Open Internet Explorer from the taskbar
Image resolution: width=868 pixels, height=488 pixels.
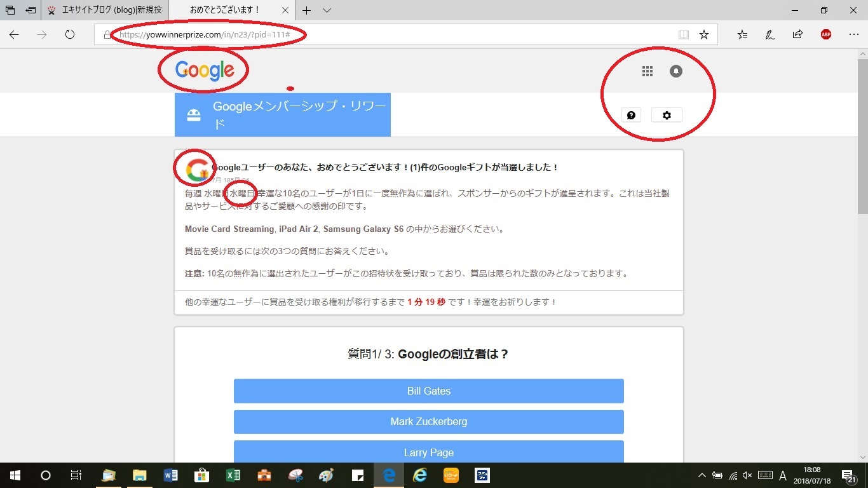click(420, 475)
